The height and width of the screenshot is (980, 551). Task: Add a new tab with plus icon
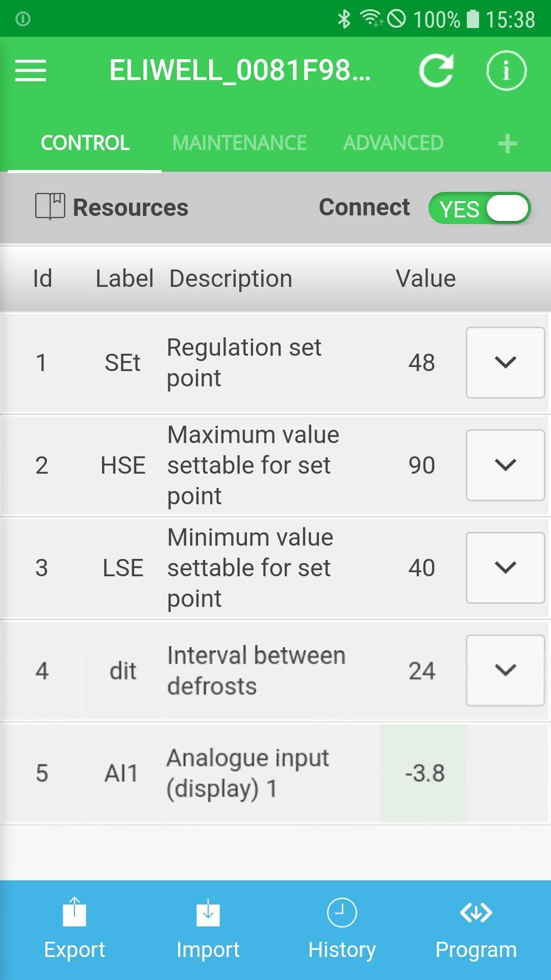pyautogui.click(x=507, y=143)
